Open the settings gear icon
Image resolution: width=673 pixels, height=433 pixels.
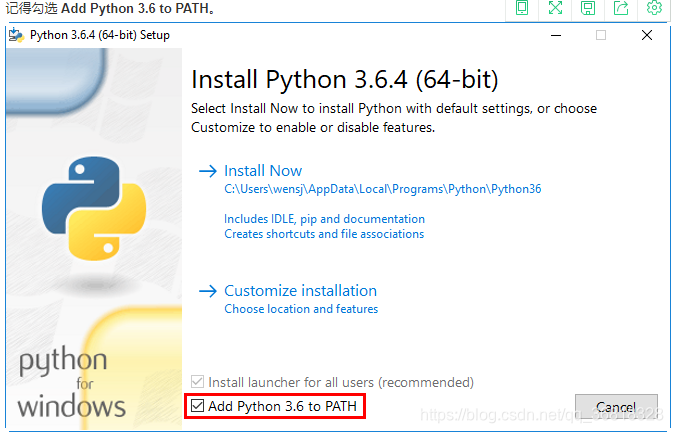[x=654, y=8]
